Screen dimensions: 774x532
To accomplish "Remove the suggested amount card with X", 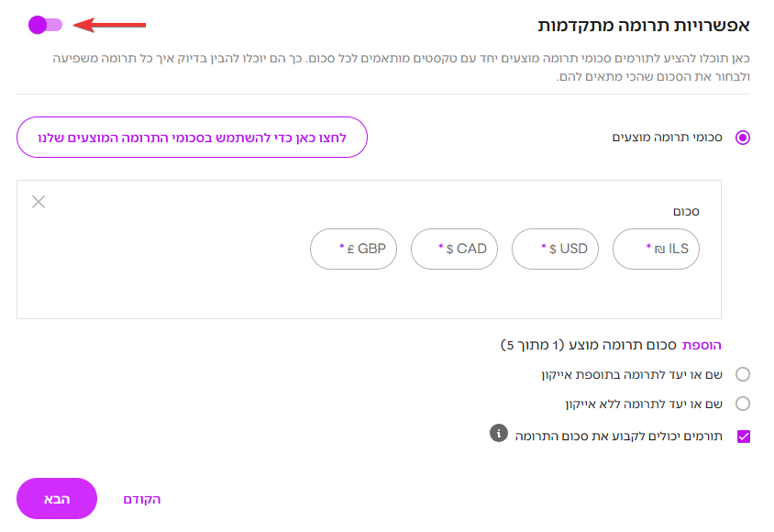I will pyautogui.click(x=39, y=202).
